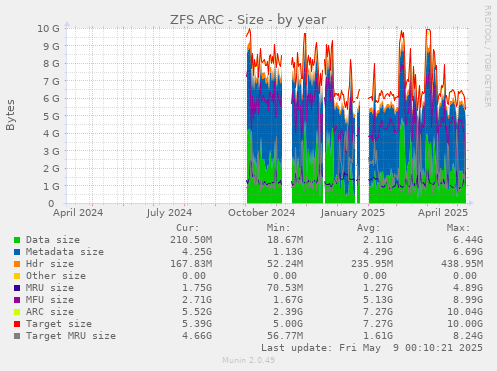The height and width of the screenshot is (371, 497).
Task: Click Target MRU size maximum value 8.24G
Action: tap(468, 336)
